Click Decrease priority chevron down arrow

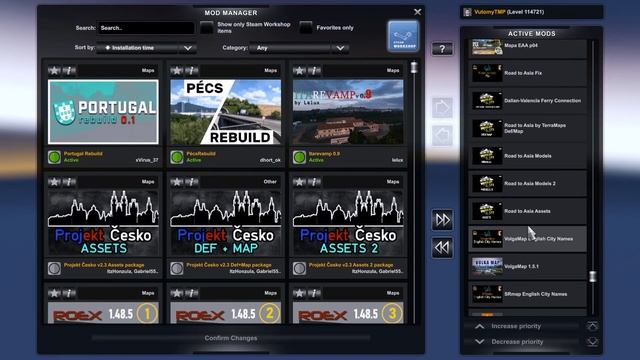pos(480,342)
